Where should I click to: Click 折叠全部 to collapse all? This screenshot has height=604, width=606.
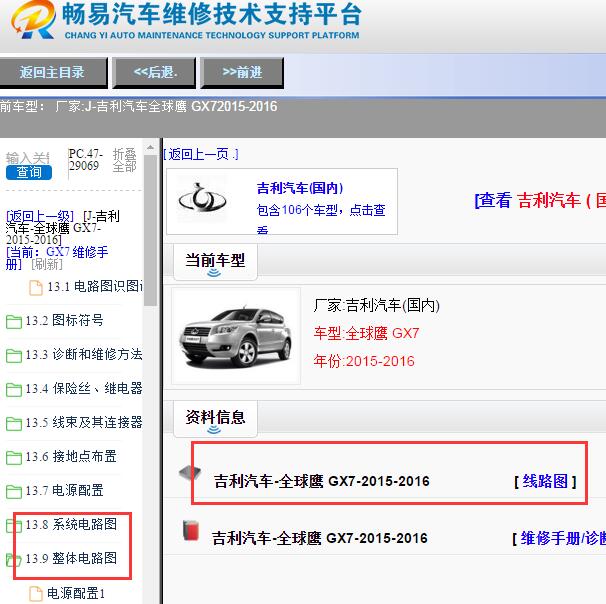pyautogui.click(x=124, y=160)
